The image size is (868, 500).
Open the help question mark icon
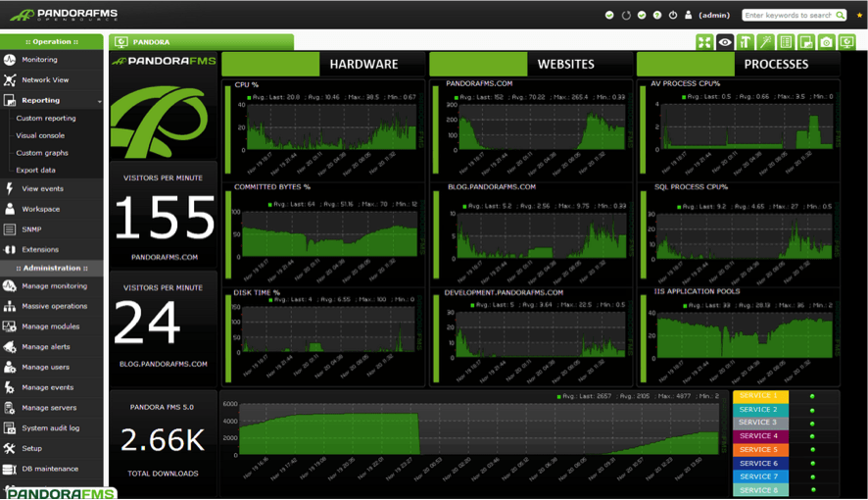(x=657, y=16)
